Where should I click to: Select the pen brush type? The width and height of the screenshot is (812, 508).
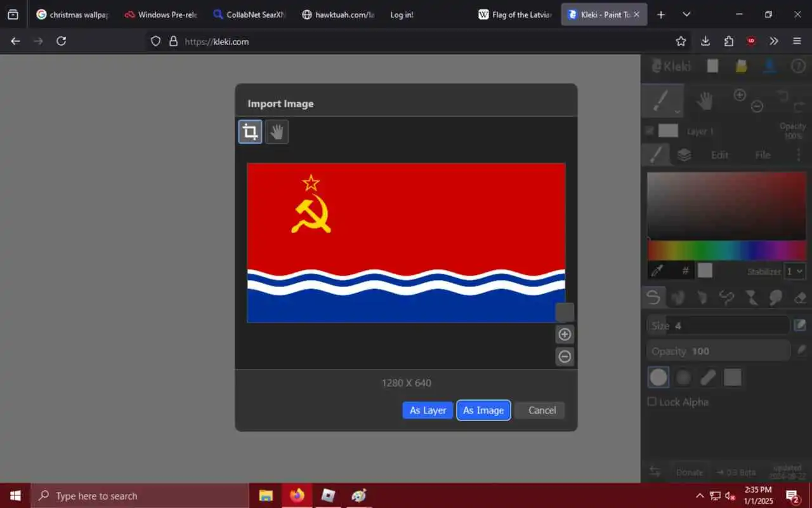[653, 297]
